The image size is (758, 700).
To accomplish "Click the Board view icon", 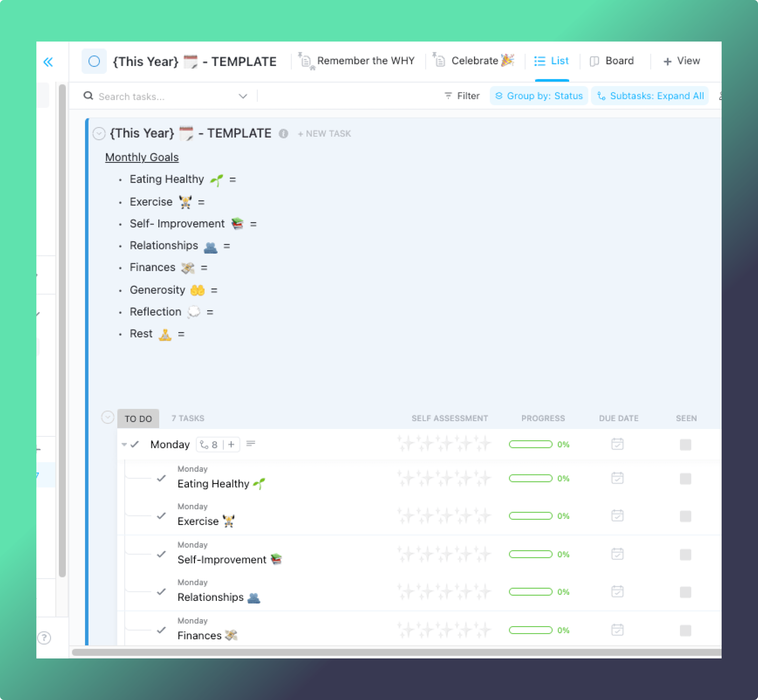I will pyautogui.click(x=592, y=61).
